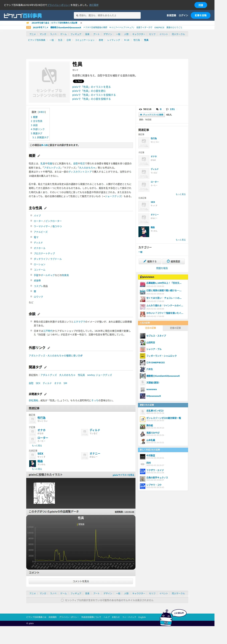
Task: Open the キャラクター category in top menu
Action: tap(139, 34)
